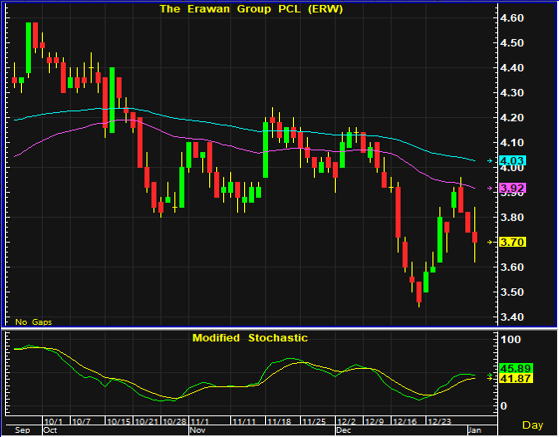559x437 pixels.
Task: Click the stochastic 100 scale label
Action: coord(511,339)
